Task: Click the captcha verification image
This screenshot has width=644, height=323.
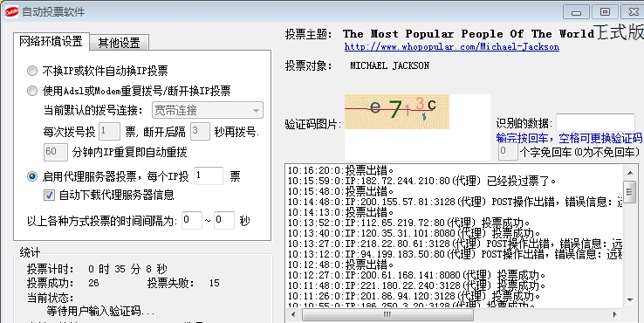Action: 397,112
